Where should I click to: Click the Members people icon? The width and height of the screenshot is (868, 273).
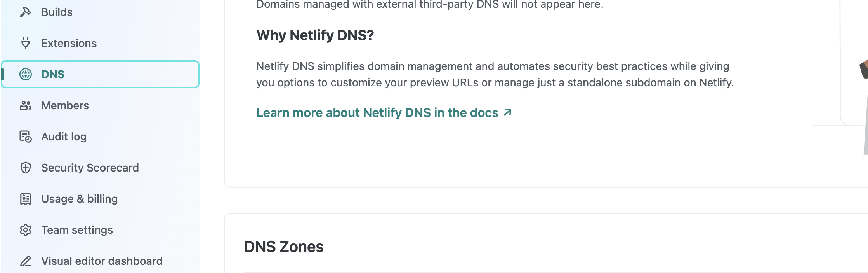(x=26, y=105)
